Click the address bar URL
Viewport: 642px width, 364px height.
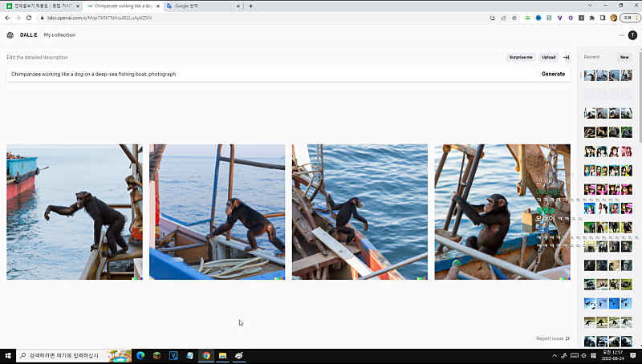click(x=100, y=18)
